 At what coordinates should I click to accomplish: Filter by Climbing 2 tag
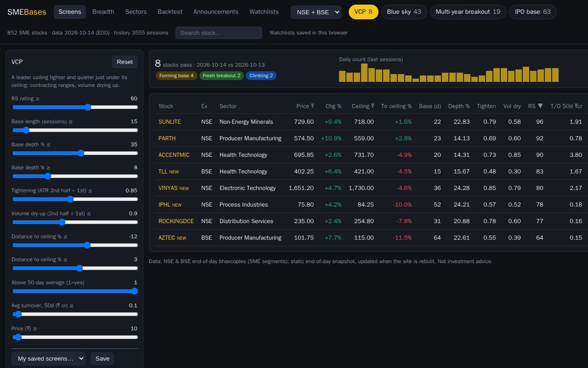pyautogui.click(x=261, y=75)
